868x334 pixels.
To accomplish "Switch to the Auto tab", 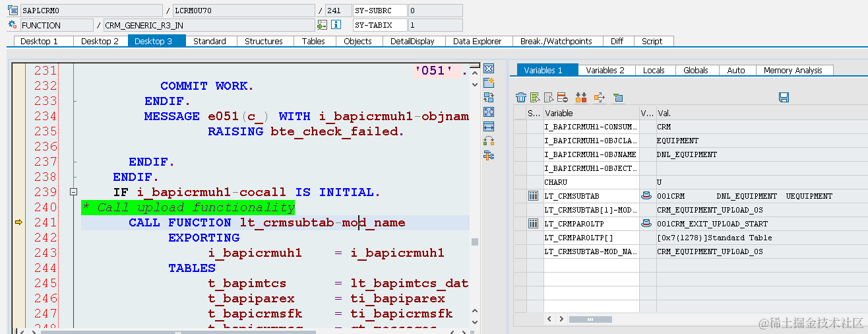I will pyautogui.click(x=736, y=70).
